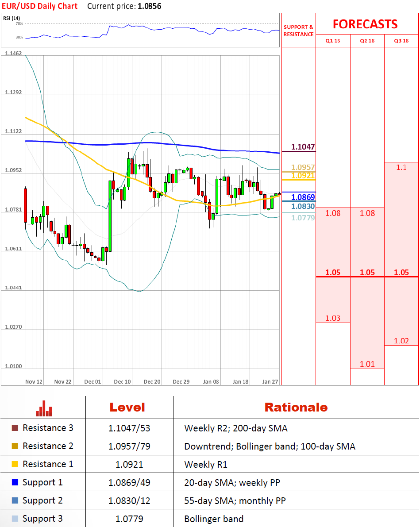Viewport: 420px width, 527px height.
Task: Click the Level column header
Action: pos(127,408)
